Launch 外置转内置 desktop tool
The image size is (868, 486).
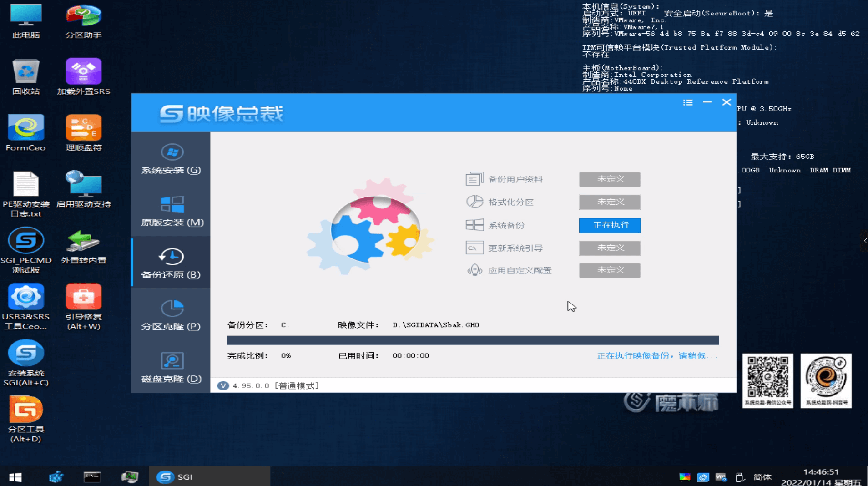pos(83,246)
